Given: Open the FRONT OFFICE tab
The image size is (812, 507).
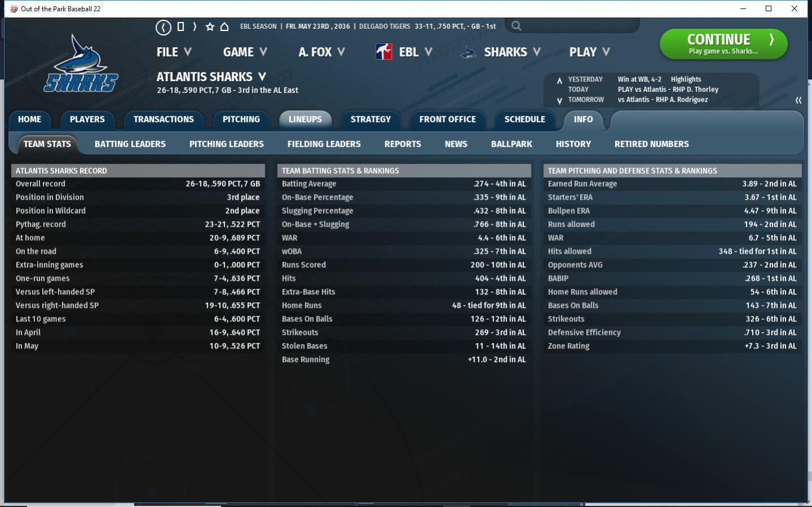Looking at the screenshot, I should click(447, 120).
